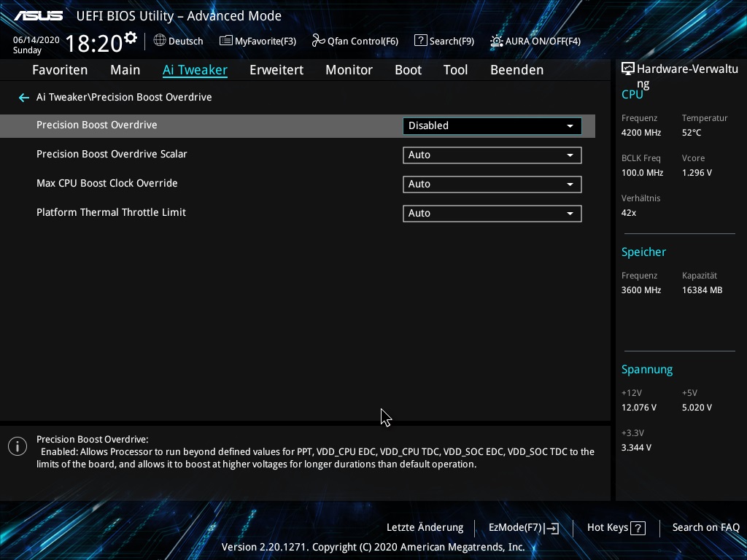
Task: Open the Erweitert tab
Action: click(x=276, y=70)
